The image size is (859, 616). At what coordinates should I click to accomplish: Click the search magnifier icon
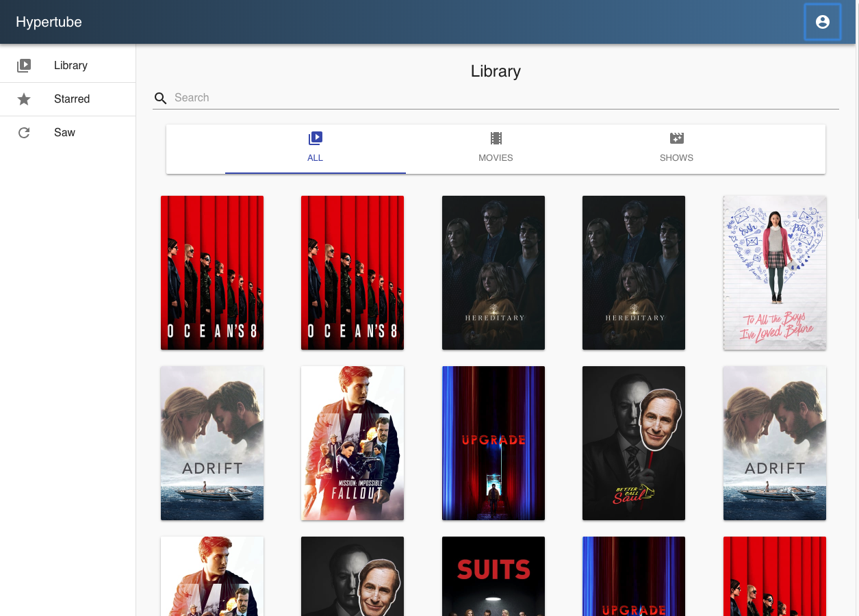[161, 98]
